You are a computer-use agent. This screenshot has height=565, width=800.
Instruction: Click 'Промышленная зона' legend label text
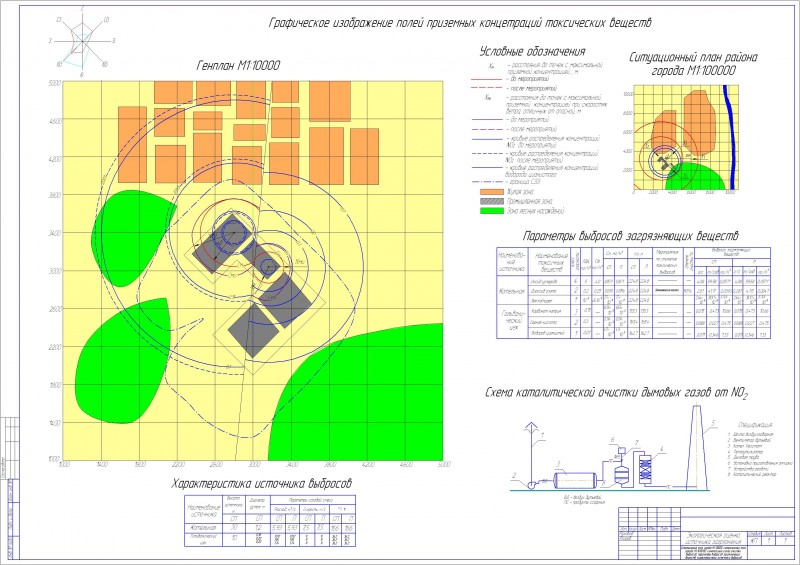[530, 201]
